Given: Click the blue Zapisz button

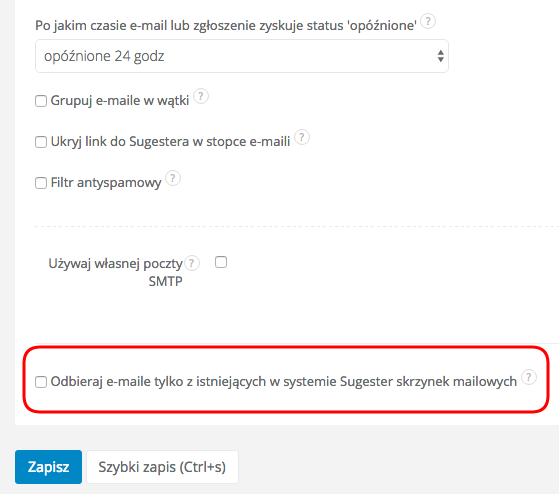Looking at the screenshot, I should pos(48,467).
